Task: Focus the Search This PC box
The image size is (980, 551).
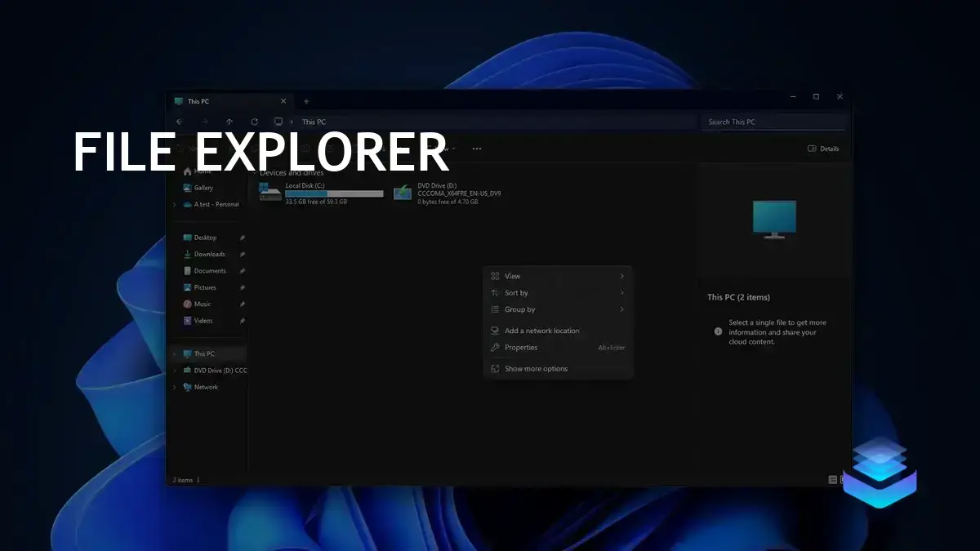Action: 773,122
